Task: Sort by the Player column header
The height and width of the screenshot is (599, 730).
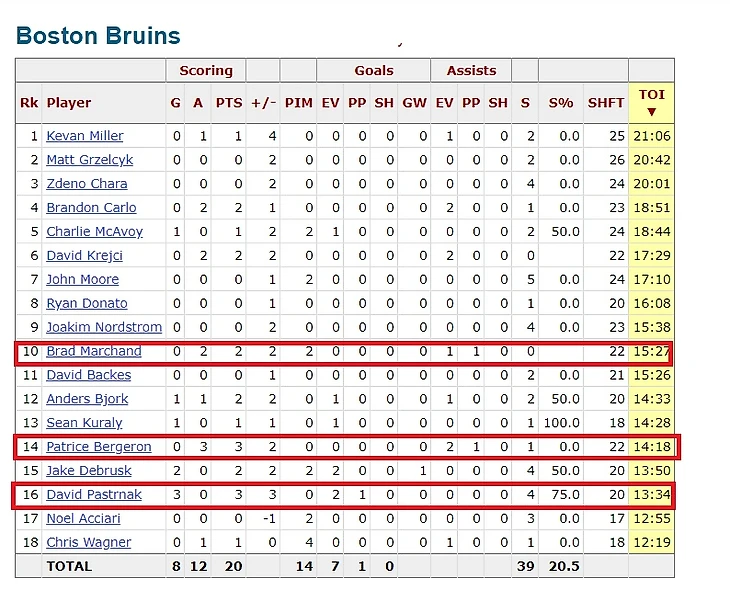Action: pos(69,102)
